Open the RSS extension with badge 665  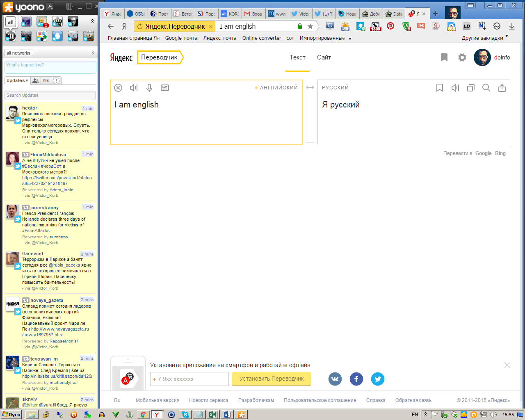tap(451, 26)
